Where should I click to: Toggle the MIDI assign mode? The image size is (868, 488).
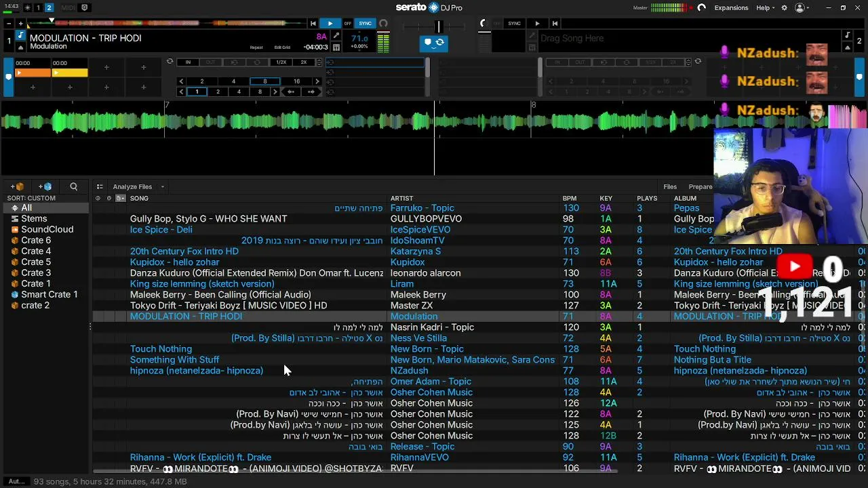68,8
